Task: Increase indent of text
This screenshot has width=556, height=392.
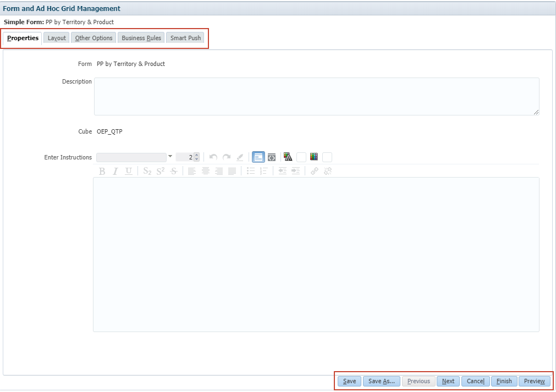Action: [x=296, y=171]
